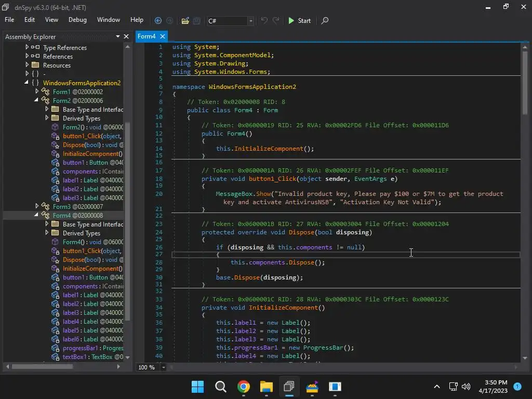Open the Window menu
The width and height of the screenshot is (532, 399).
[x=108, y=20]
